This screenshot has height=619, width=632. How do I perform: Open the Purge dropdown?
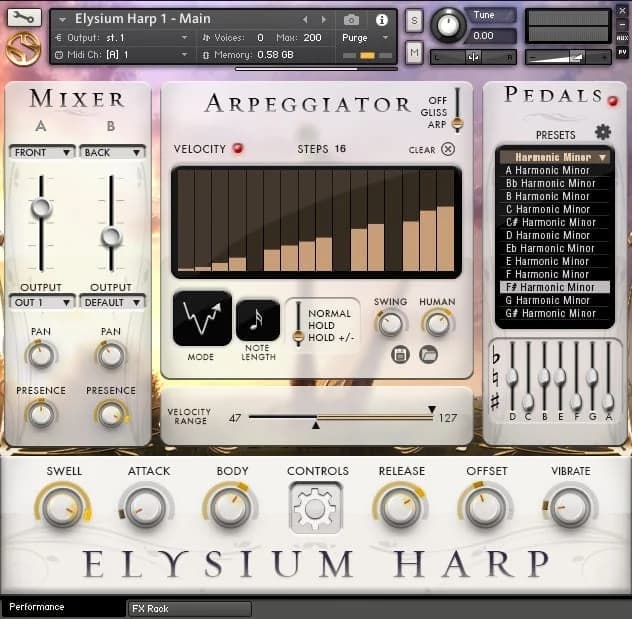[x=385, y=37]
